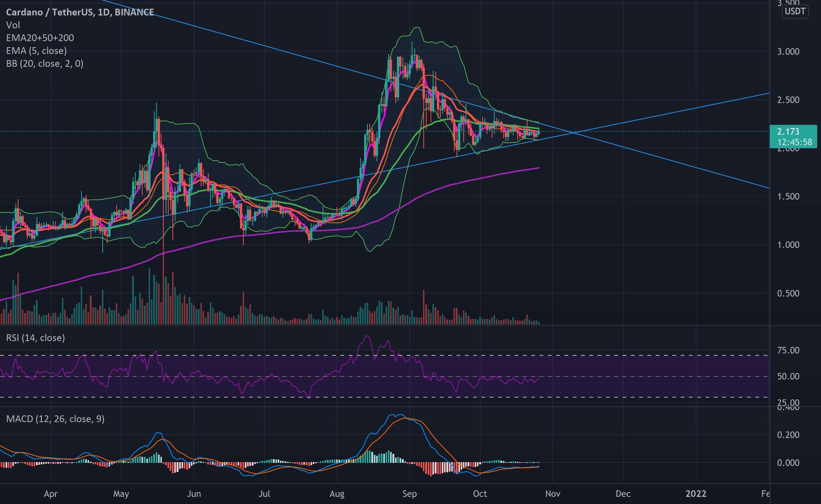This screenshot has height=504, width=821.
Task: Click the USDT currency button
Action: [x=795, y=11]
